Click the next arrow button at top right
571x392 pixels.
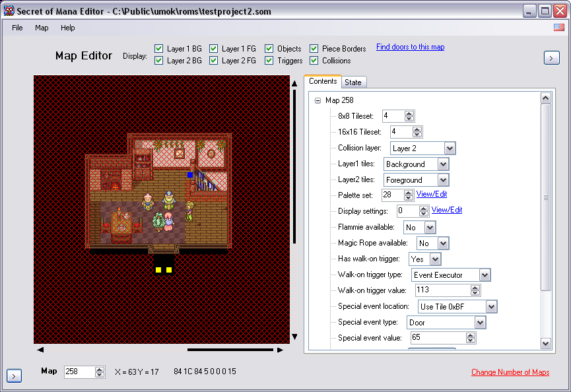pyautogui.click(x=551, y=58)
